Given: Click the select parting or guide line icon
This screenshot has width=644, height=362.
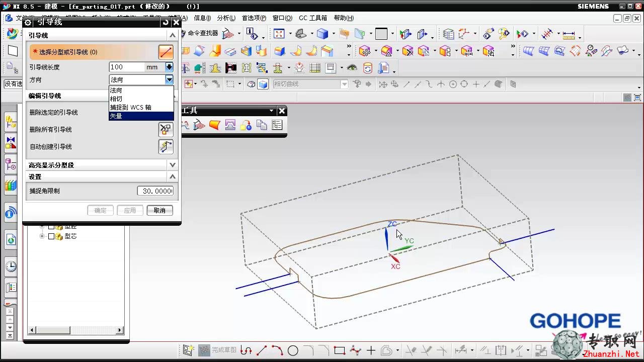Looking at the screenshot, I should pyautogui.click(x=166, y=52).
